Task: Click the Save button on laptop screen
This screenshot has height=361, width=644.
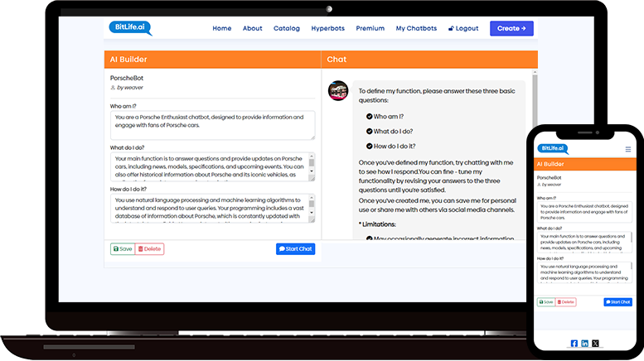Action: pyautogui.click(x=123, y=249)
